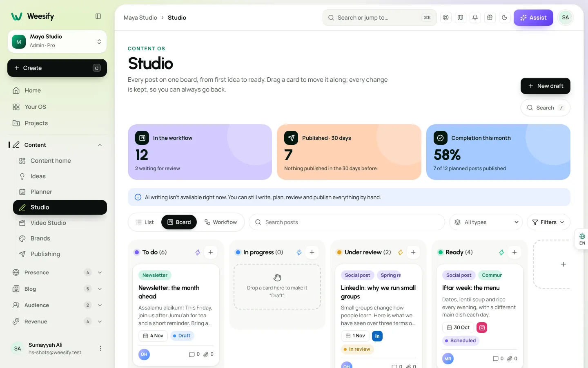Open the SA user avatar menu
This screenshot has height=368, width=588.
[x=566, y=18]
